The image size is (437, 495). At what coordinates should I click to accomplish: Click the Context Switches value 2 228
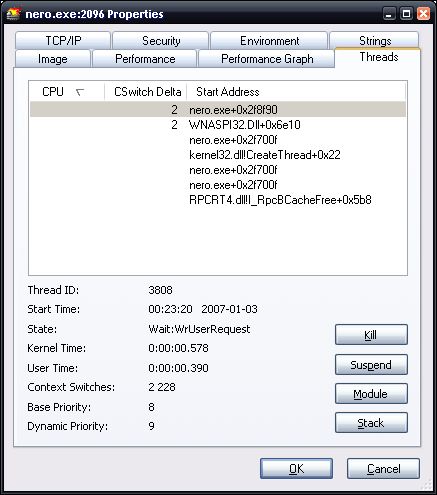(162, 387)
